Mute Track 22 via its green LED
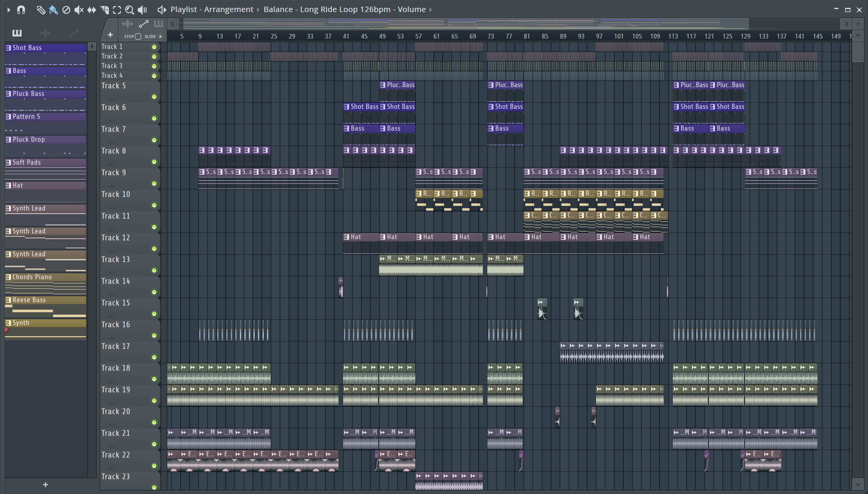868x494 pixels. pos(154,466)
